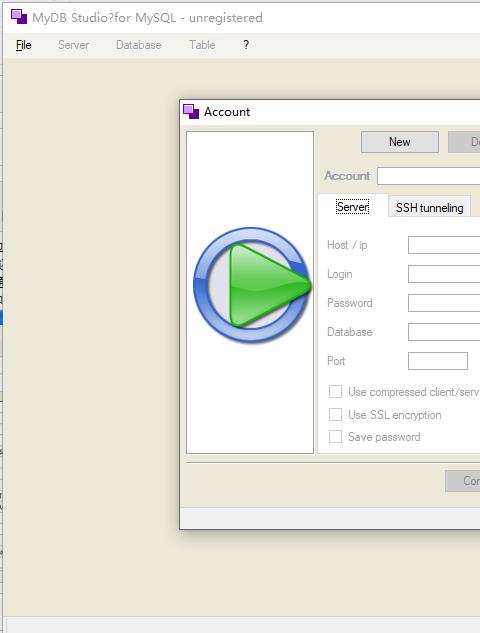The height and width of the screenshot is (633, 480).
Task: Open the ? help menu
Action: pos(246,45)
